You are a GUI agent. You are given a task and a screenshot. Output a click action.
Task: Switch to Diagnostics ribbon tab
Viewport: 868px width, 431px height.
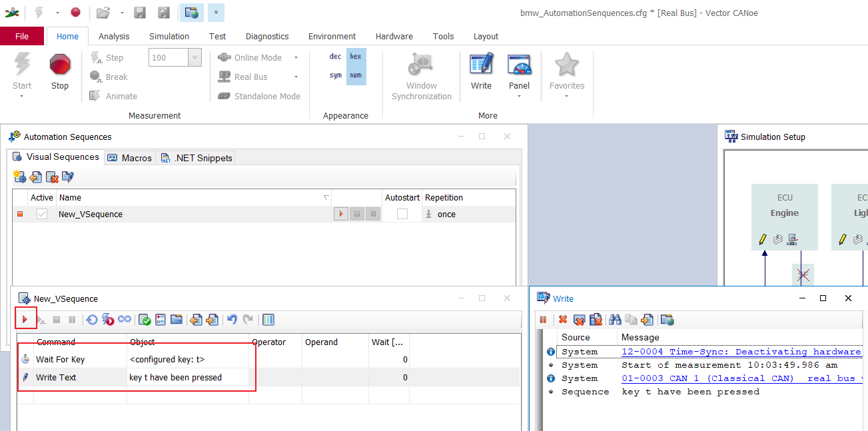267,36
